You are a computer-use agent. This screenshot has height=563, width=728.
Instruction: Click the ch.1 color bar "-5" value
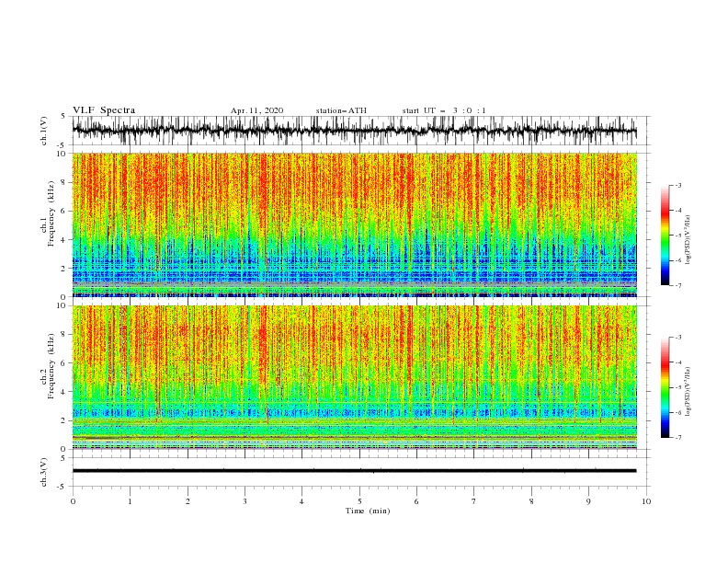click(678, 236)
